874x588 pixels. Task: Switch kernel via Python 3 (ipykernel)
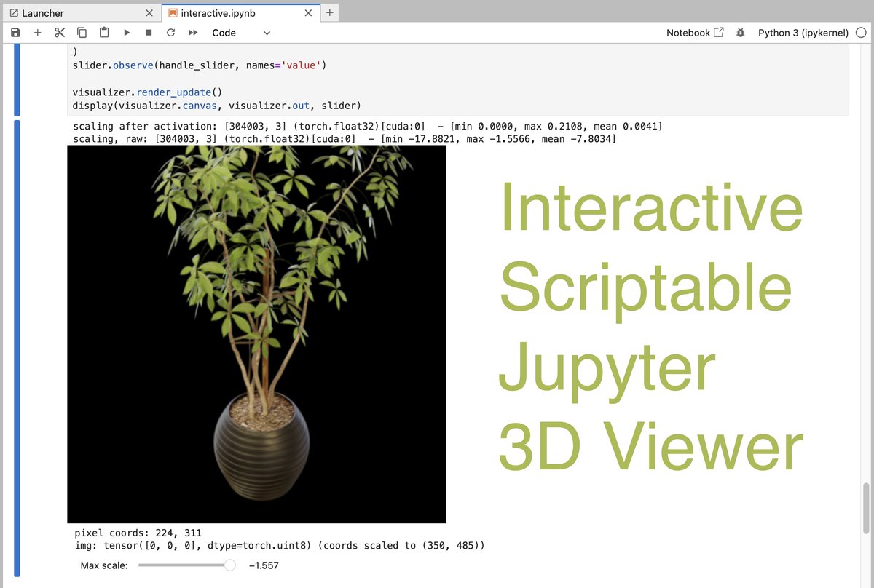(805, 33)
